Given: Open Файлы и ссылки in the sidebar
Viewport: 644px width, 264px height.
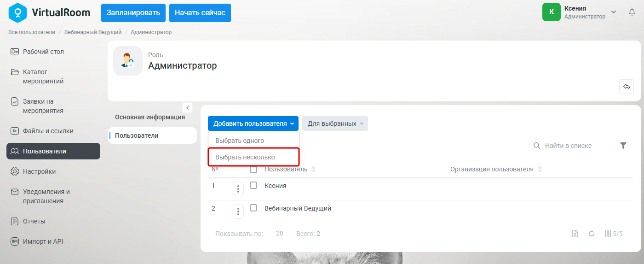Looking at the screenshot, I should [x=53, y=131].
